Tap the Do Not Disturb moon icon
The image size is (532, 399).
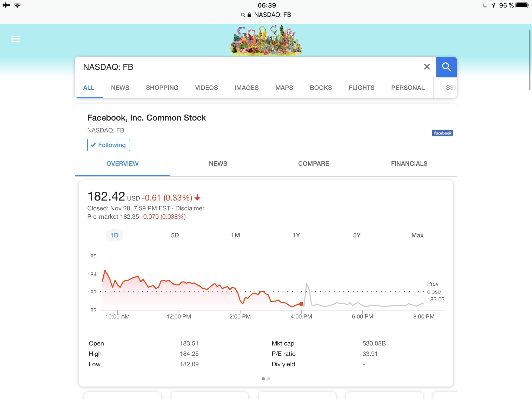(x=485, y=5)
